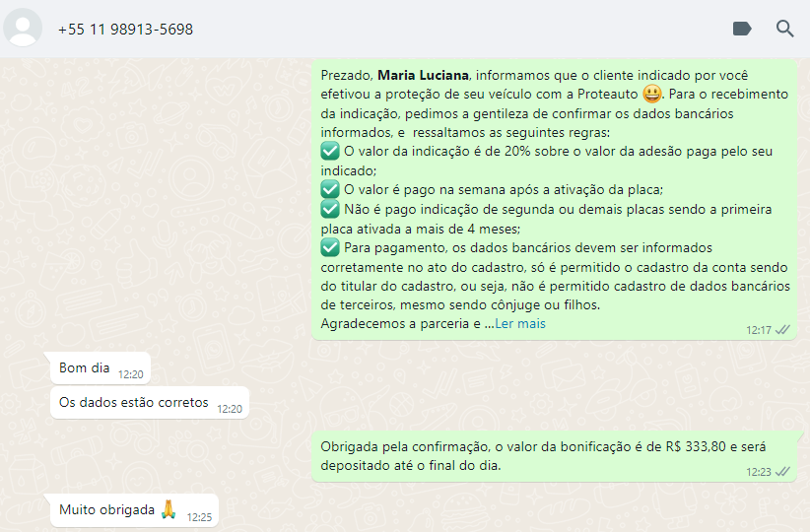Open the search magnifier in chat header

coord(784,29)
